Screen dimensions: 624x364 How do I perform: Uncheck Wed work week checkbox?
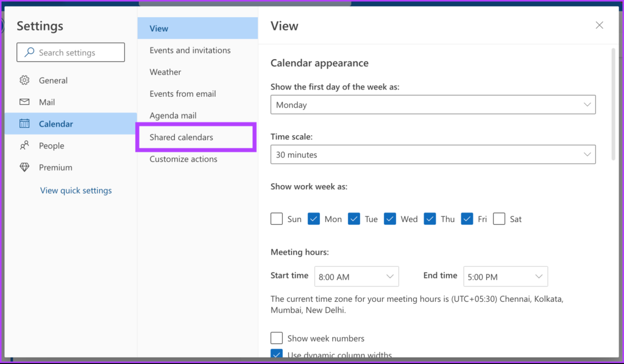pos(390,219)
